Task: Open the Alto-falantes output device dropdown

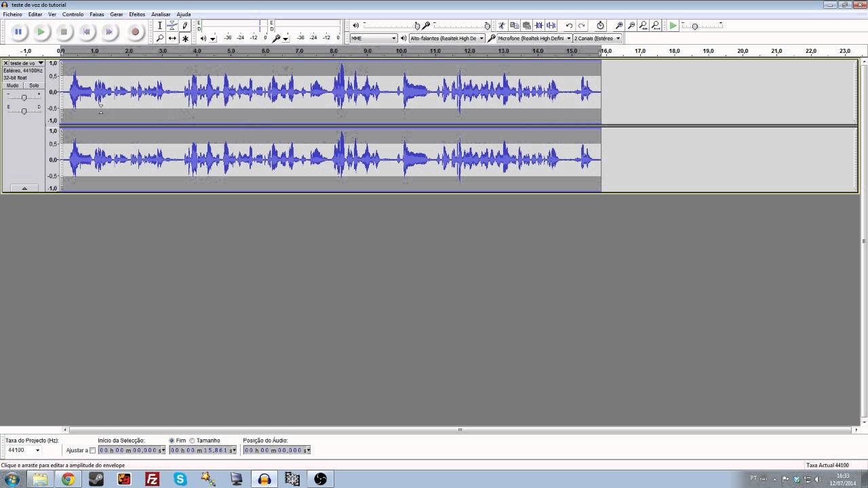Action: [x=447, y=39]
